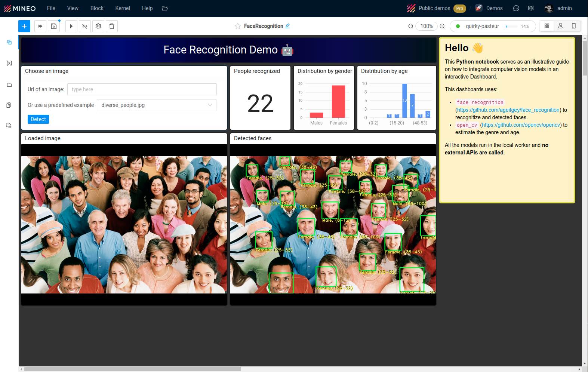Click the Pro plan badge

click(x=460, y=8)
